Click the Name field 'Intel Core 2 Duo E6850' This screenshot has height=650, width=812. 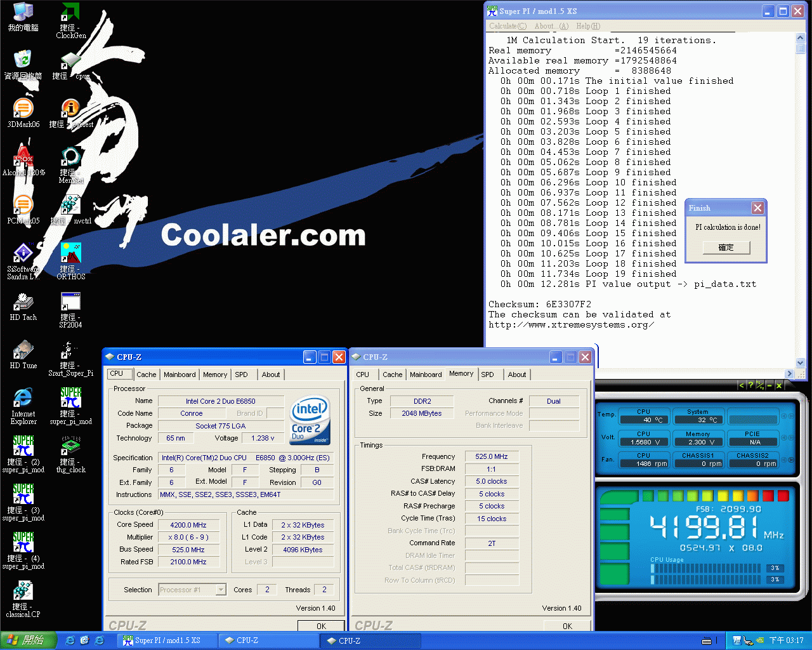[221, 401]
